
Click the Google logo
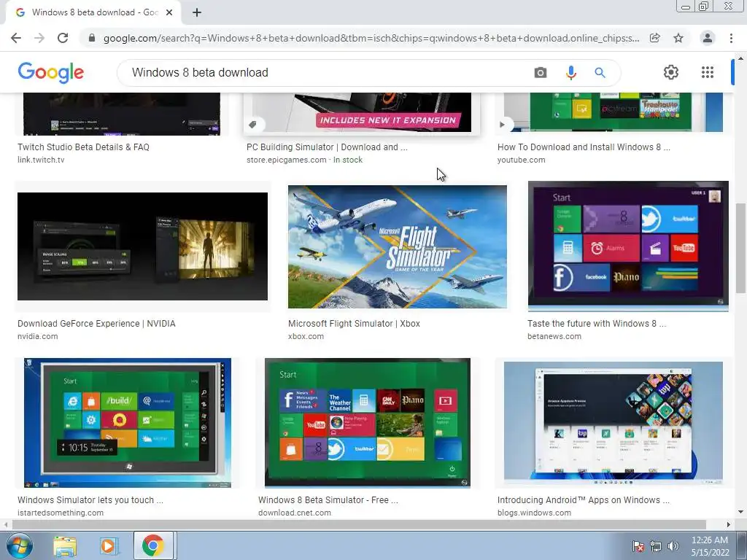[x=50, y=72]
